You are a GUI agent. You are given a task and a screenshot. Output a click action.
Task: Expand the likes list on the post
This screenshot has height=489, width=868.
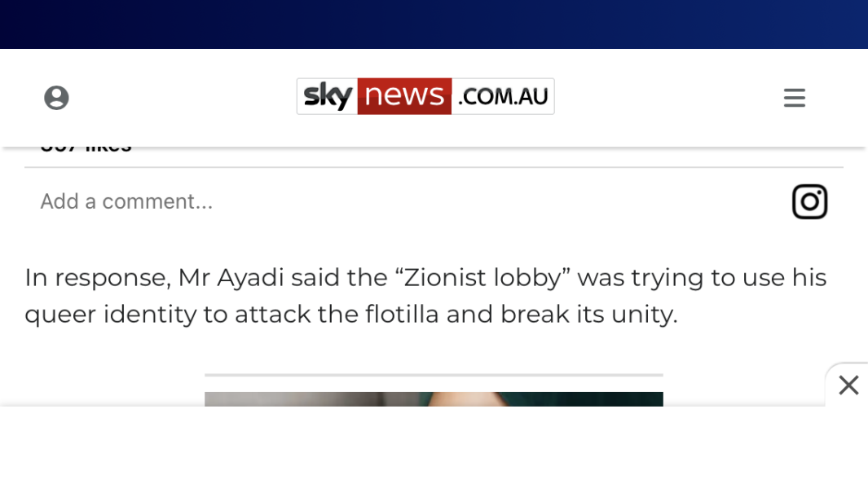86,143
